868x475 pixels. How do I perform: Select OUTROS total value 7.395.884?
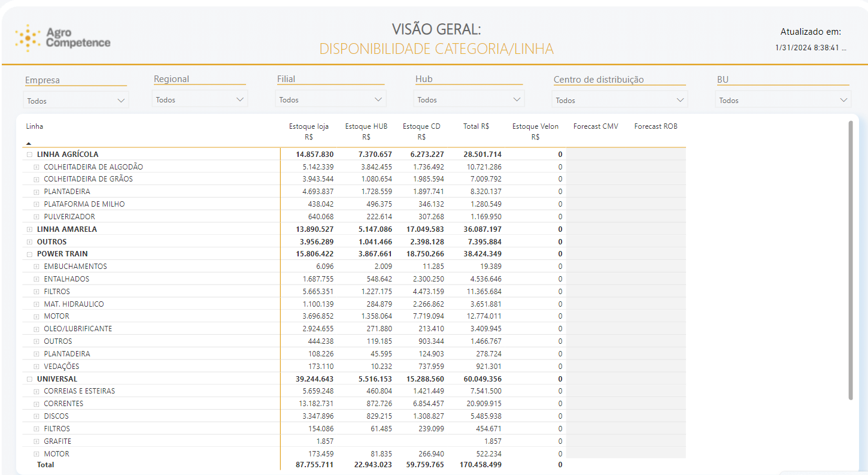[x=484, y=242]
